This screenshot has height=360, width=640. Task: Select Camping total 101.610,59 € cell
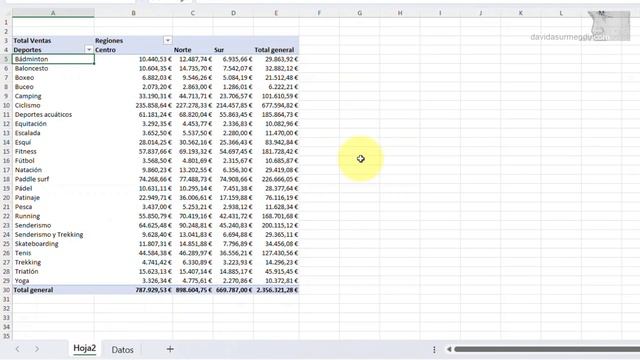click(x=276, y=96)
